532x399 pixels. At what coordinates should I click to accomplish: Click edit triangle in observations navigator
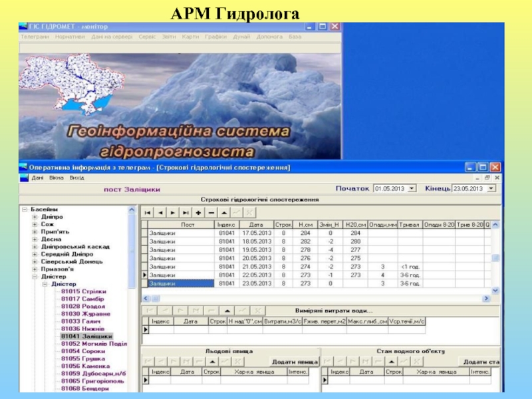point(224,212)
